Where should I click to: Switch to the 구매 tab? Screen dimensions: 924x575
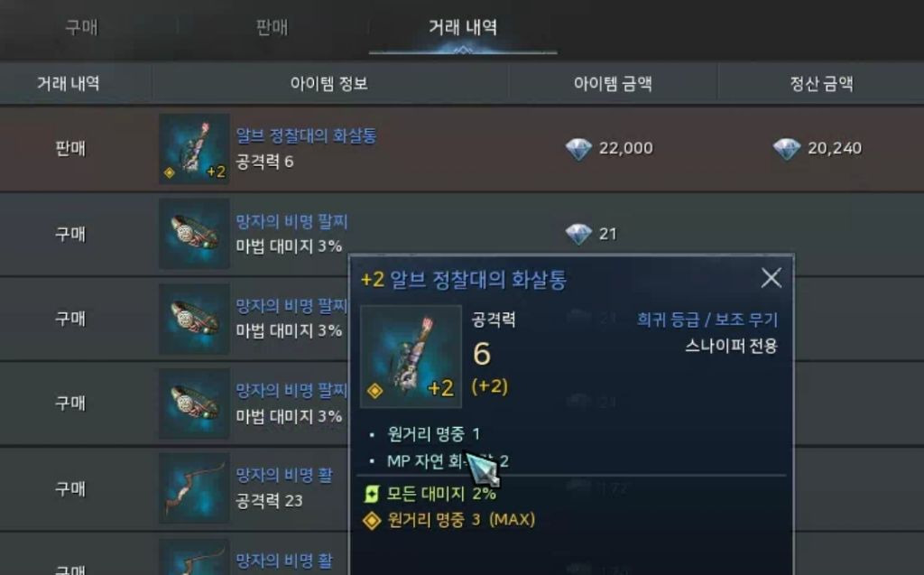coord(81,27)
